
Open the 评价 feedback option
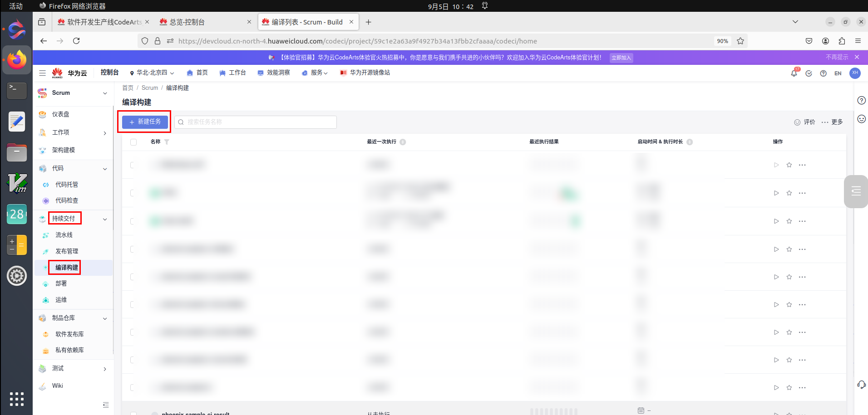804,122
